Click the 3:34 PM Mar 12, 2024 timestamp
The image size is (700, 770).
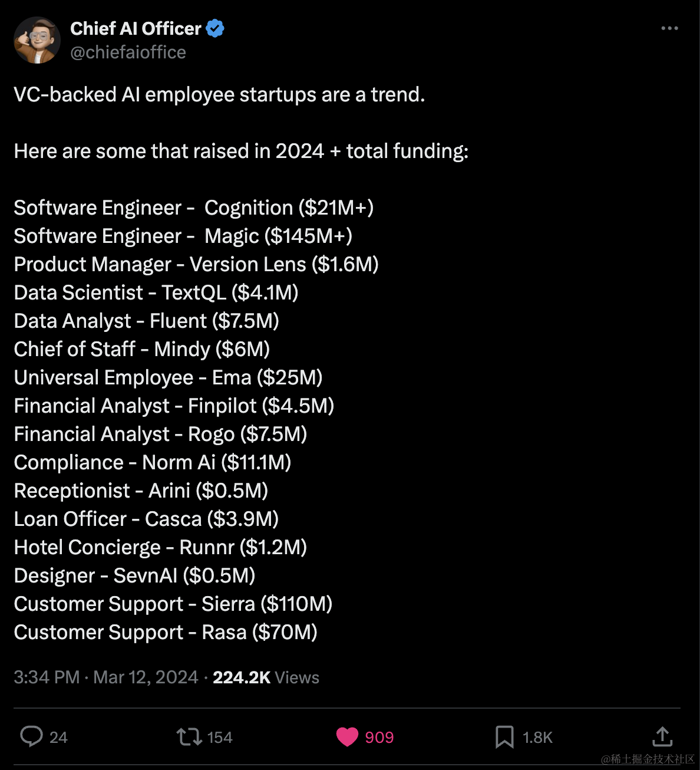(105, 677)
